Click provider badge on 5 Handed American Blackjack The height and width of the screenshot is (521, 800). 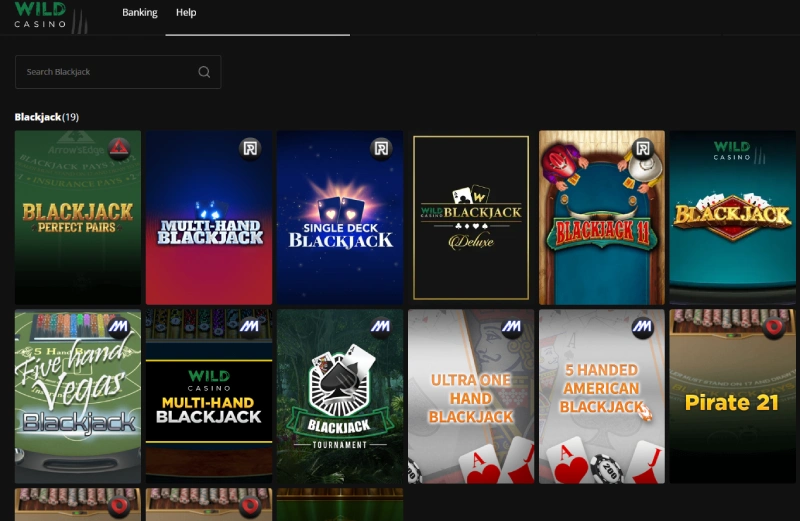(x=643, y=326)
